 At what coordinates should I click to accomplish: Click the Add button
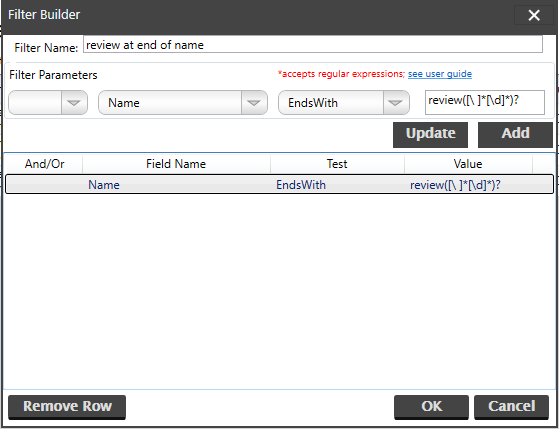point(515,134)
